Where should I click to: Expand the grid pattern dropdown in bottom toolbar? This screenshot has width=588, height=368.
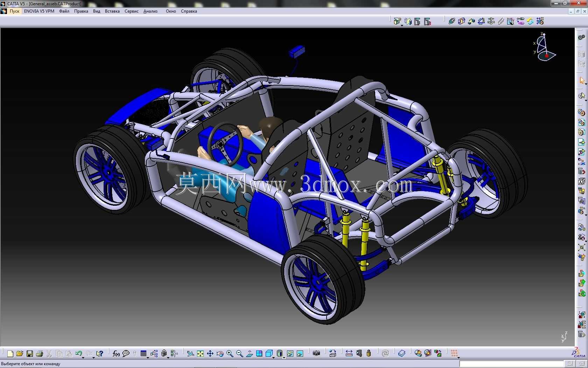coord(458,357)
